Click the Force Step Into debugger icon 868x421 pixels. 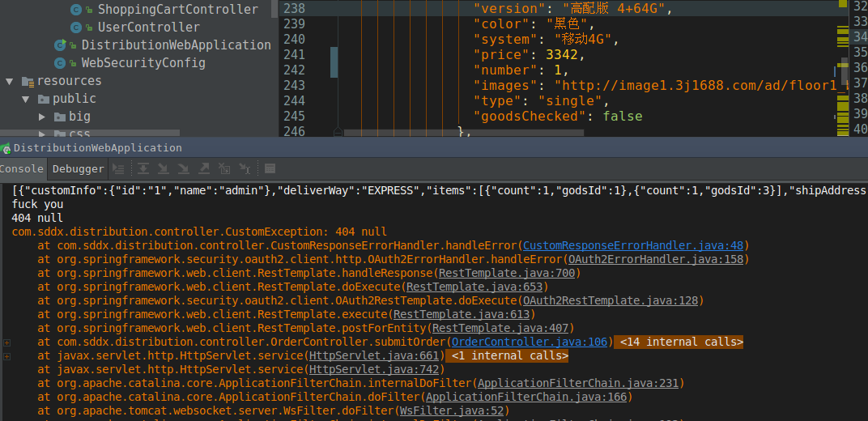pyautogui.click(x=183, y=168)
